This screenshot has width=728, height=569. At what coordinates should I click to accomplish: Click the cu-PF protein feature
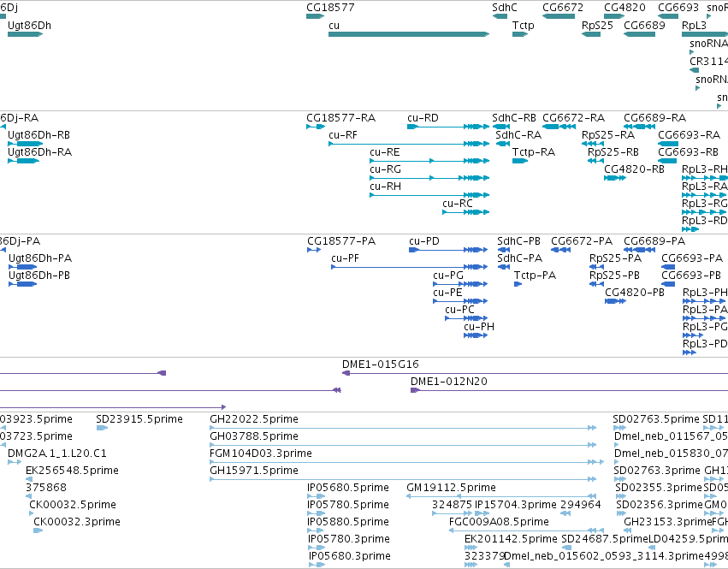pyautogui.click(x=409, y=267)
